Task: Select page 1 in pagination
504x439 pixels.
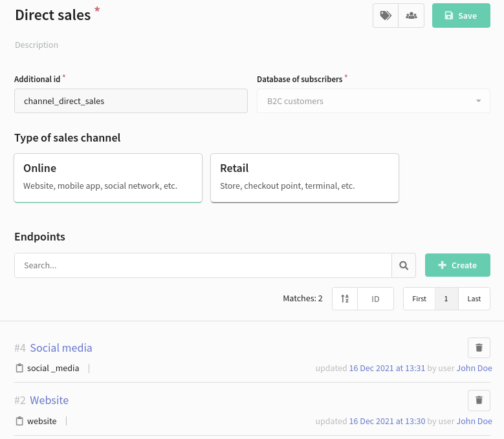Action: pyautogui.click(x=446, y=299)
